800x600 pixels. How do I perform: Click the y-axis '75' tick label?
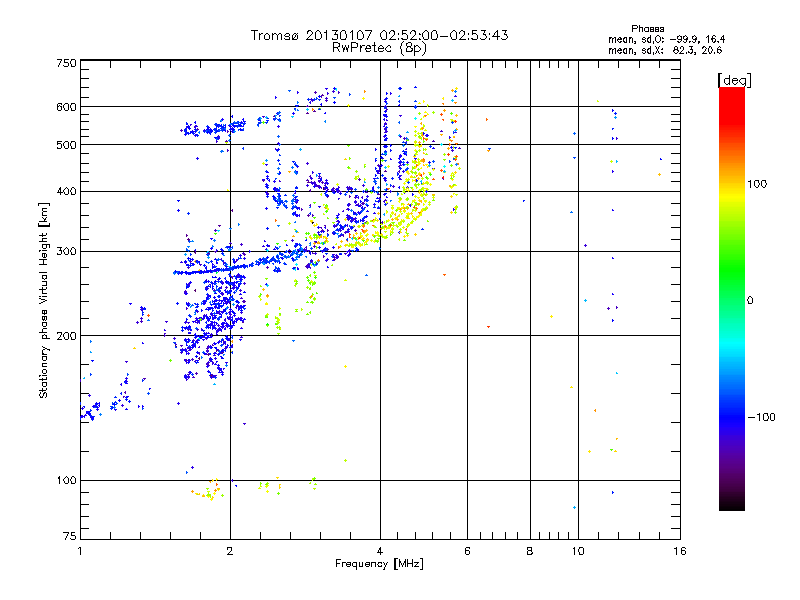70,536
